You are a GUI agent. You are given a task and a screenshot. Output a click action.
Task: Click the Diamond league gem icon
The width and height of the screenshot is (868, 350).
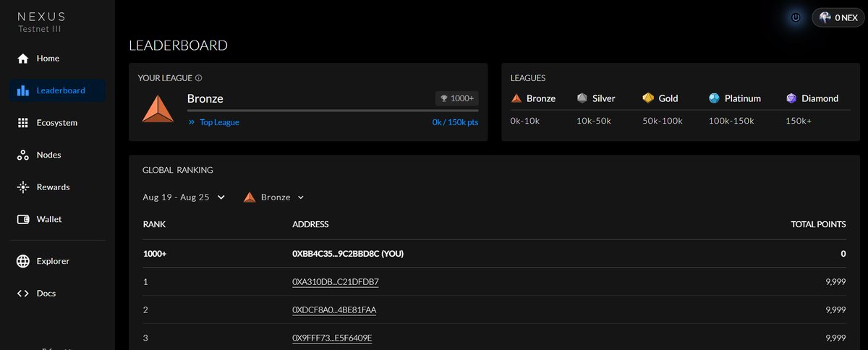click(791, 98)
